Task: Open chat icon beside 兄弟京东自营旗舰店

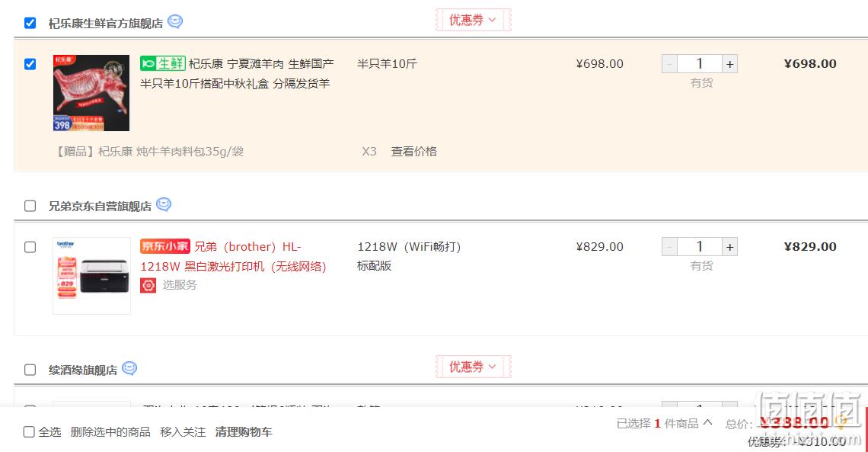Action: (163, 204)
